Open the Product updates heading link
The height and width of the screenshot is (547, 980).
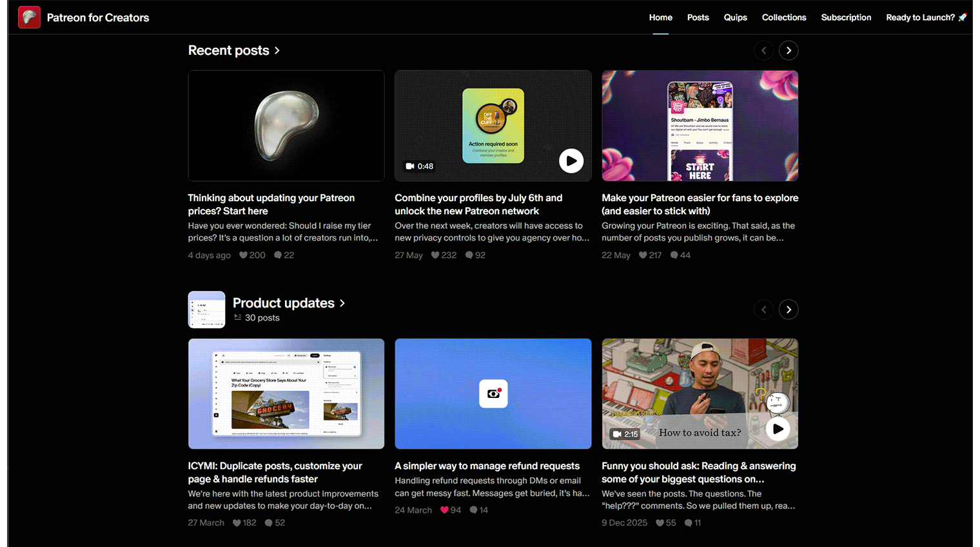[284, 303]
